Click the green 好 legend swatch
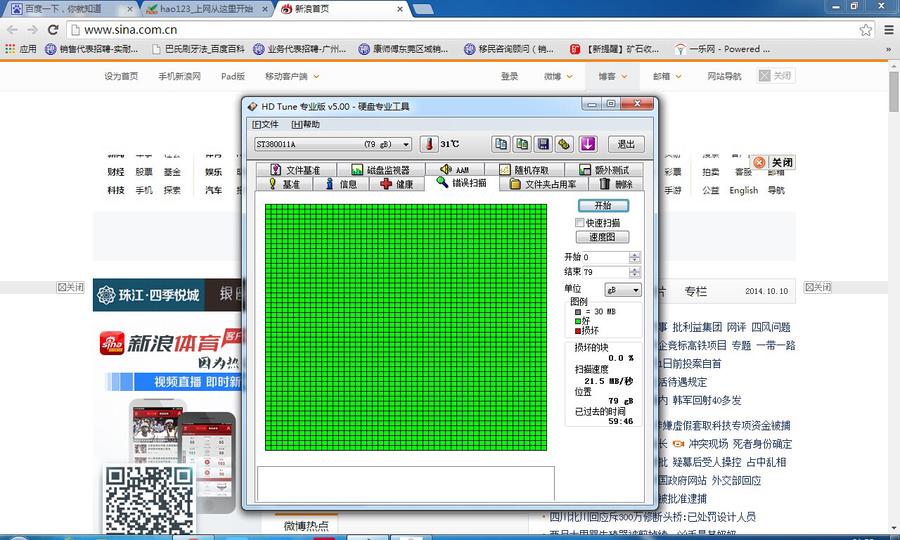 tap(578, 321)
